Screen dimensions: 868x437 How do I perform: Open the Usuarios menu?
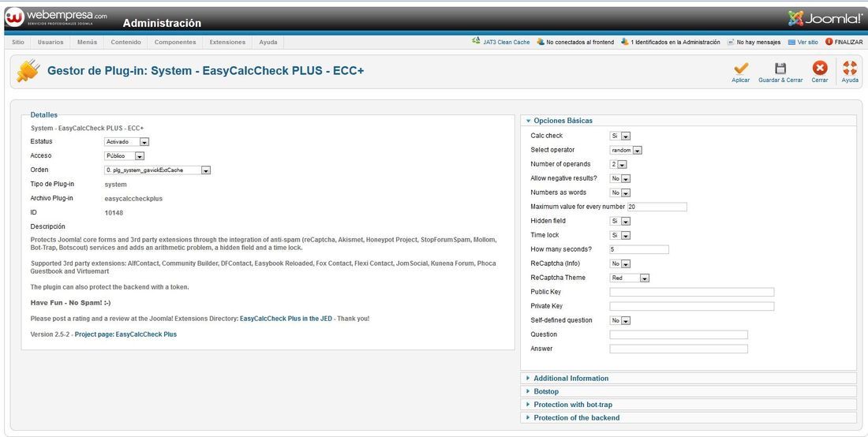click(x=51, y=42)
